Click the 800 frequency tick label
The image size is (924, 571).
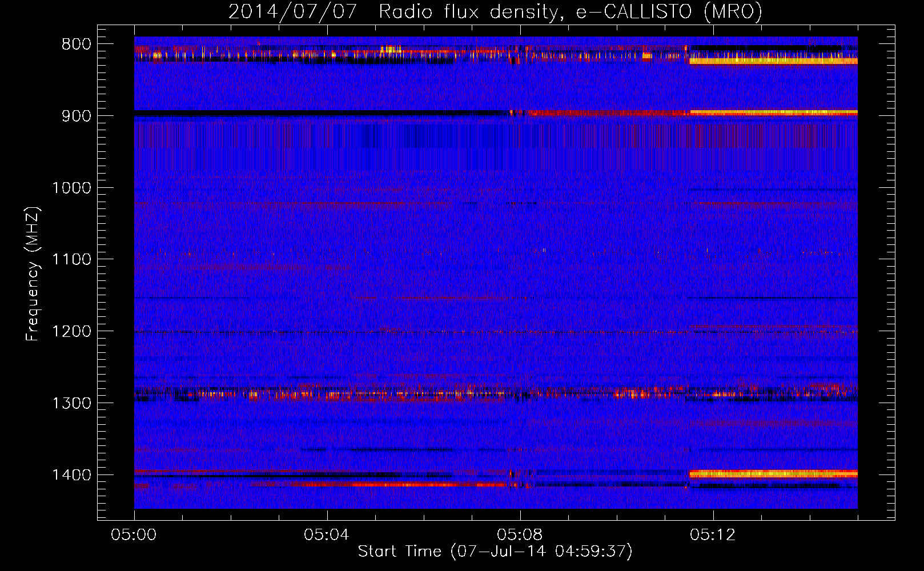76,45
